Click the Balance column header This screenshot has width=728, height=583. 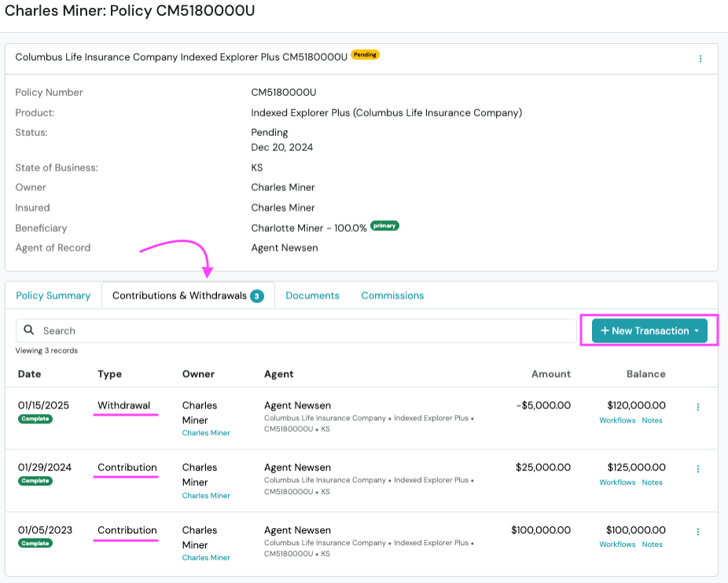click(x=645, y=374)
